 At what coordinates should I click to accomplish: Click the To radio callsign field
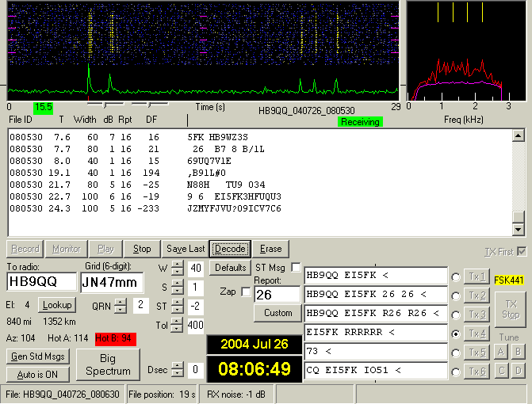coord(41,282)
